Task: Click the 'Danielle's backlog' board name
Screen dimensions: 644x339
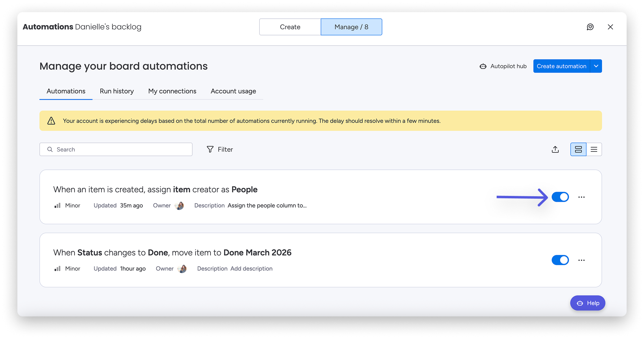Action: [108, 27]
